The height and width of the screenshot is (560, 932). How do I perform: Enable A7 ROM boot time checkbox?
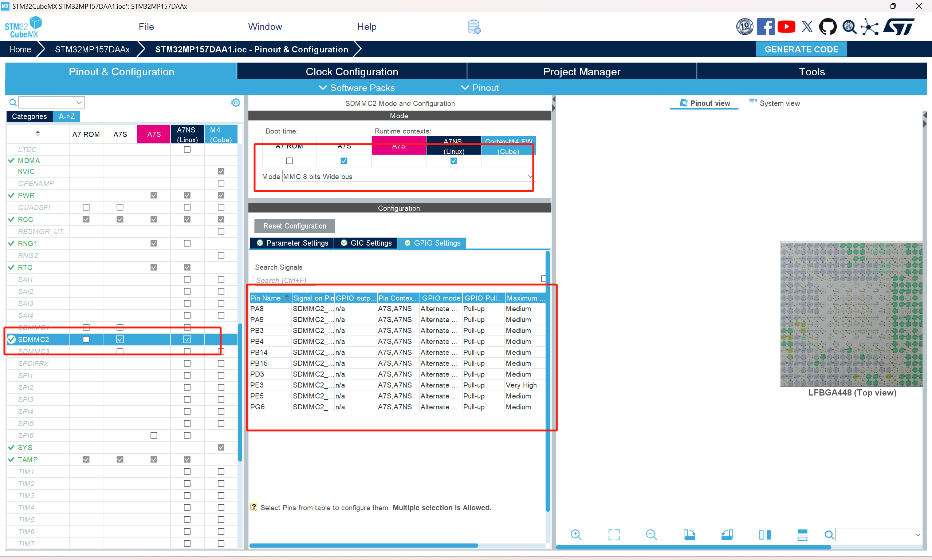pyautogui.click(x=289, y=161)
